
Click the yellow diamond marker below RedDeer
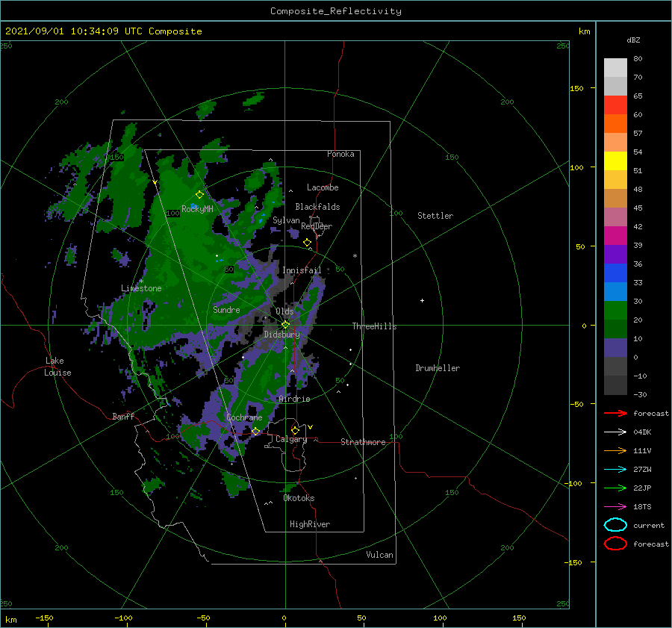tap(307, 243)
